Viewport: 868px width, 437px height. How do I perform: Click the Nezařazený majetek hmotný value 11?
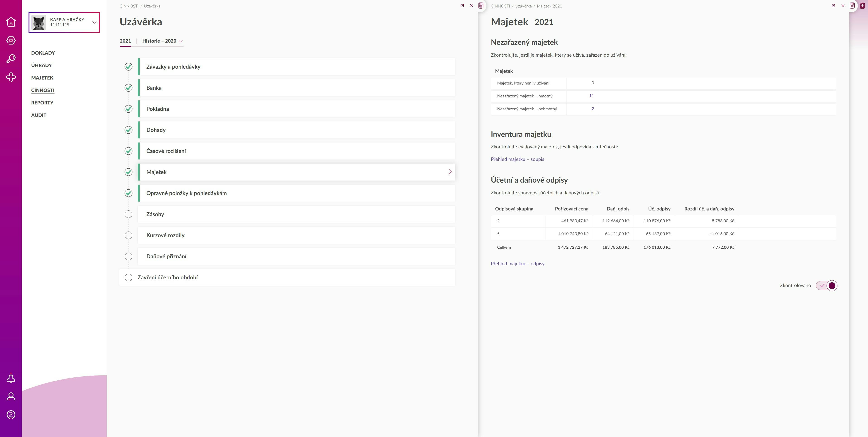coord(591,96)
